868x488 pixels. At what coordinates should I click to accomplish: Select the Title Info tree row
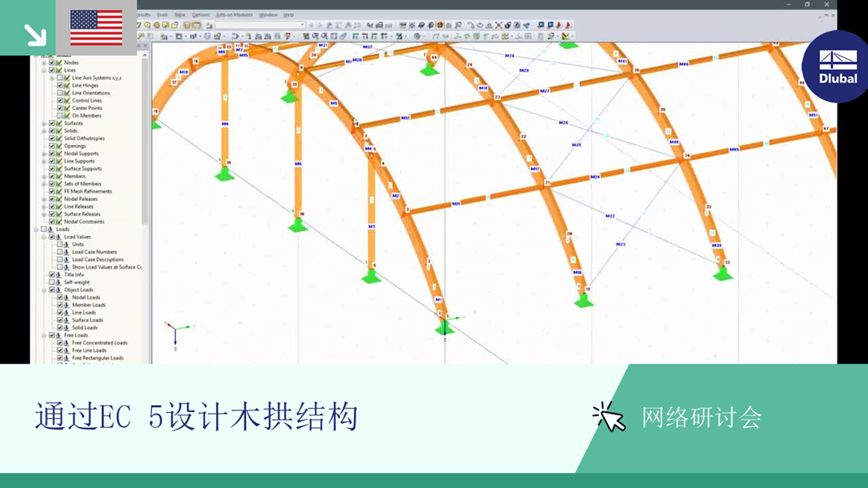(x=73, y=274)
